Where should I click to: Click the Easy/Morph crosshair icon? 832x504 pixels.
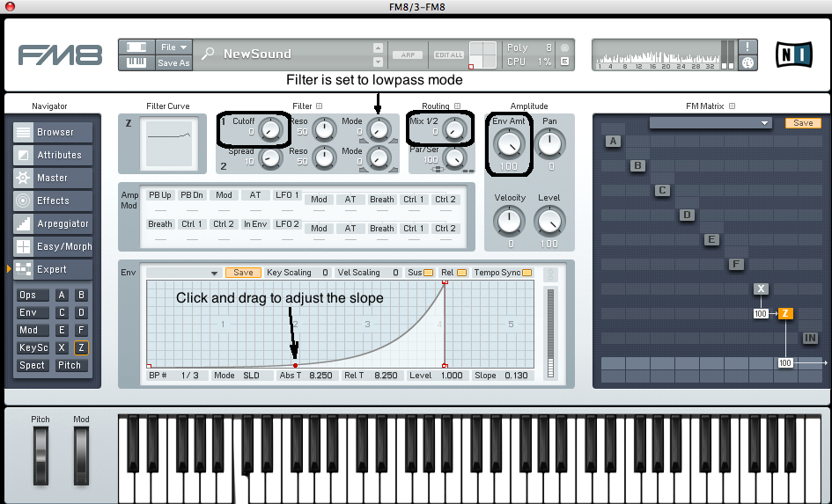[23, 246]
